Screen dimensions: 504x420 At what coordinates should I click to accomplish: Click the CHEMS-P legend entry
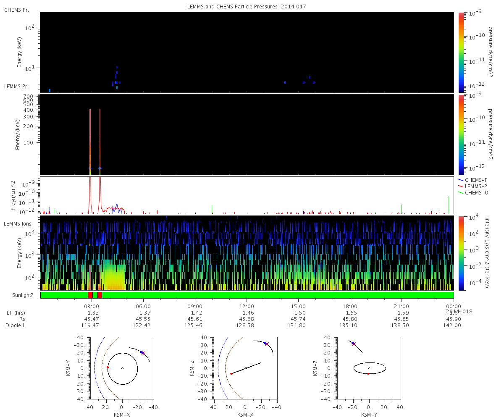coord(473,180)
